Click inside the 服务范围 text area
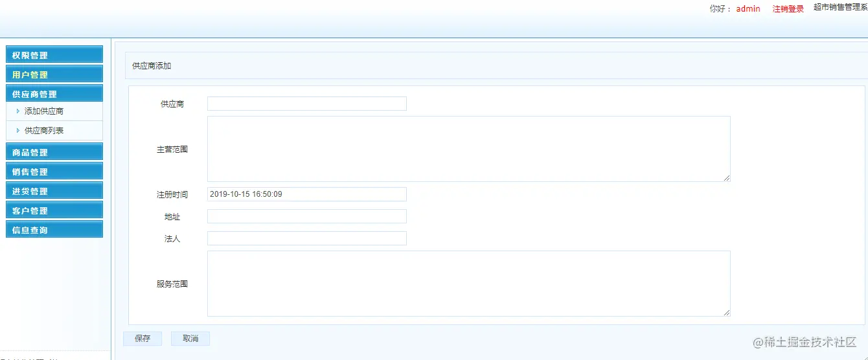This screenshot has height=360, width=868. (x=469, y=284)
